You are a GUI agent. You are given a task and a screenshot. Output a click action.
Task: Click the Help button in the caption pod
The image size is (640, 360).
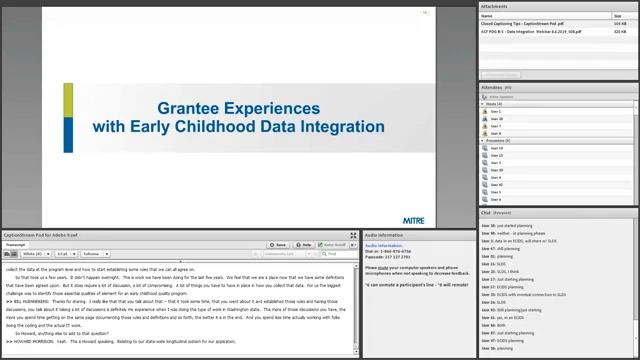tap(304, 245)
